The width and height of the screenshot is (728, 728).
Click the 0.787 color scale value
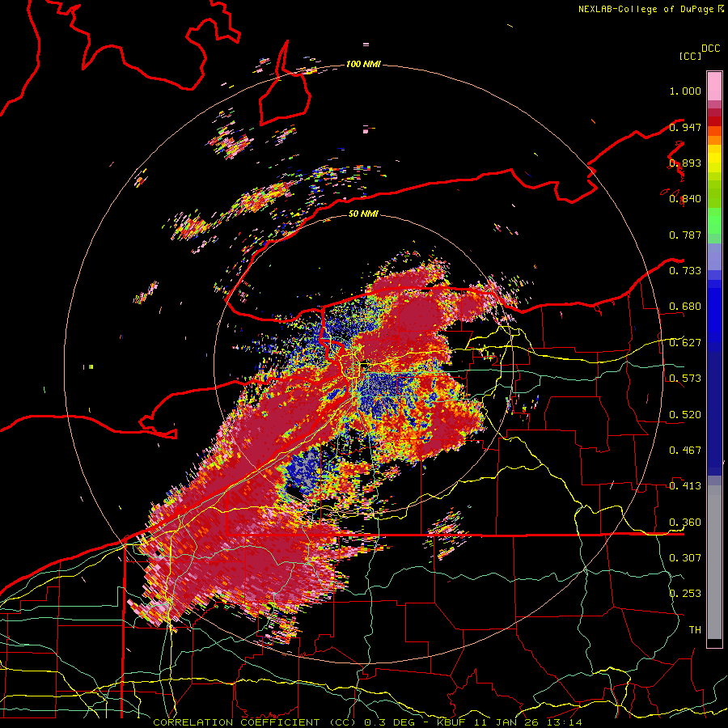685,235
